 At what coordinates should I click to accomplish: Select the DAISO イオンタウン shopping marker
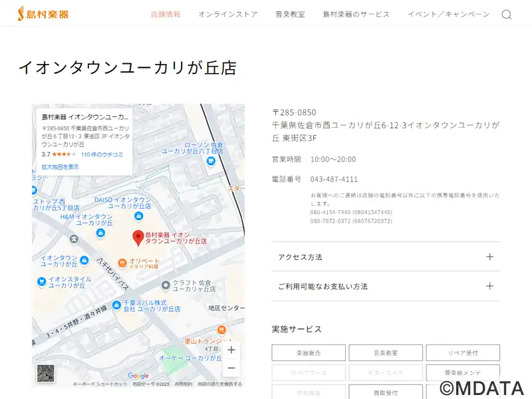point(138,215)
